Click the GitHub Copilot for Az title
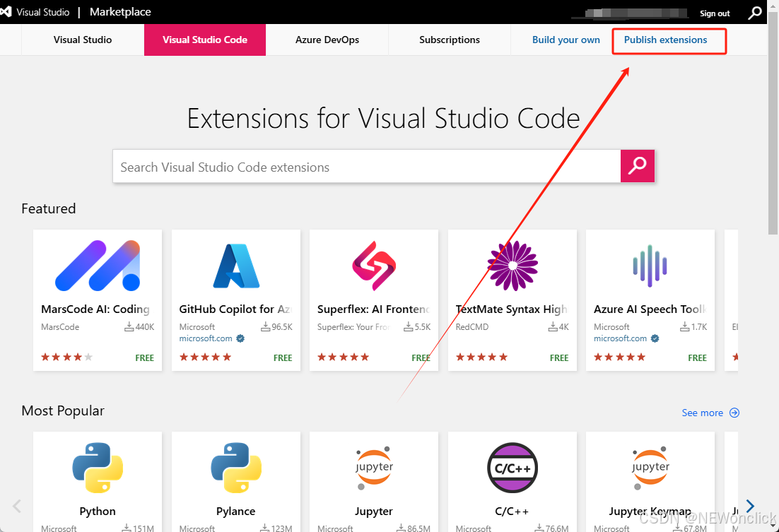779x532 pixels. coord(235,309)
